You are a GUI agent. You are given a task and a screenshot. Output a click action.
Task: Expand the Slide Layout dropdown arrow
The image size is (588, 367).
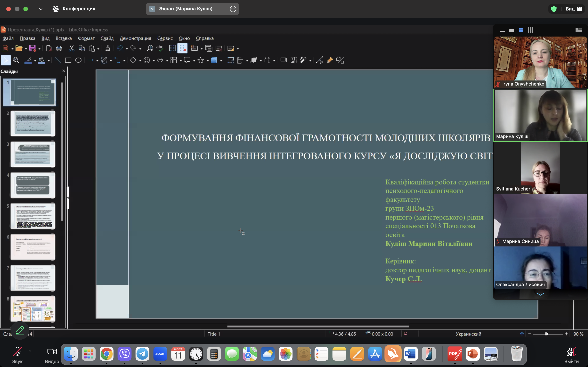[x=238, y=49]
